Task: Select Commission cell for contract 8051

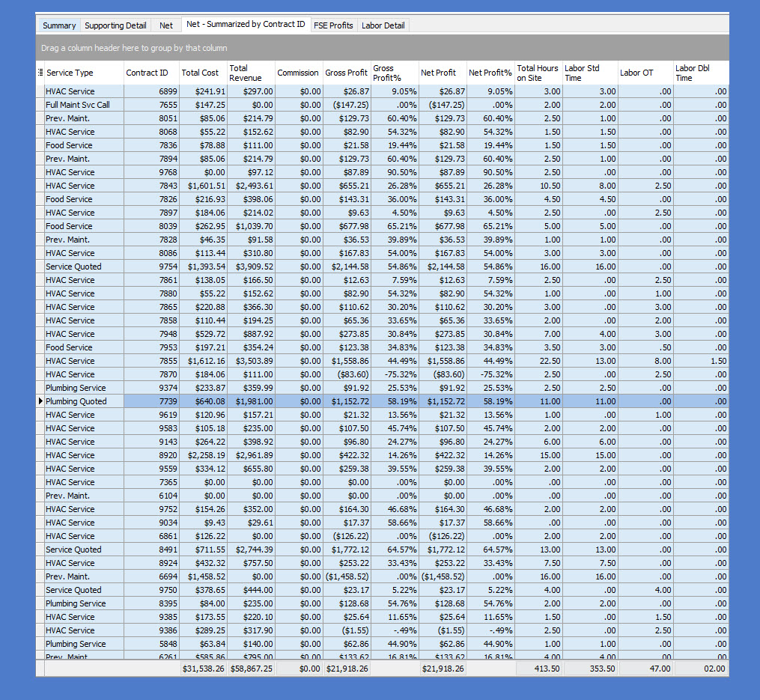Action: 299,118
